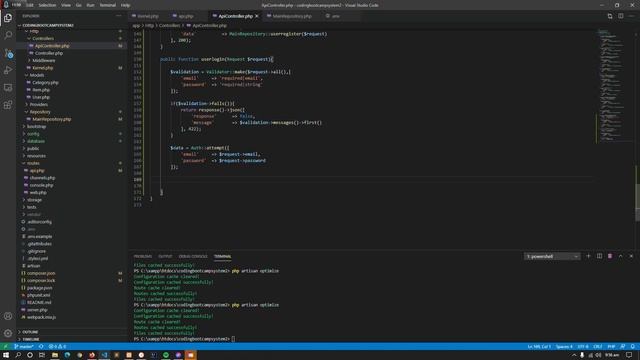Click the PHP language mode in status bar
This screenshot has height=360, width=640.
[x=611, y=346]
